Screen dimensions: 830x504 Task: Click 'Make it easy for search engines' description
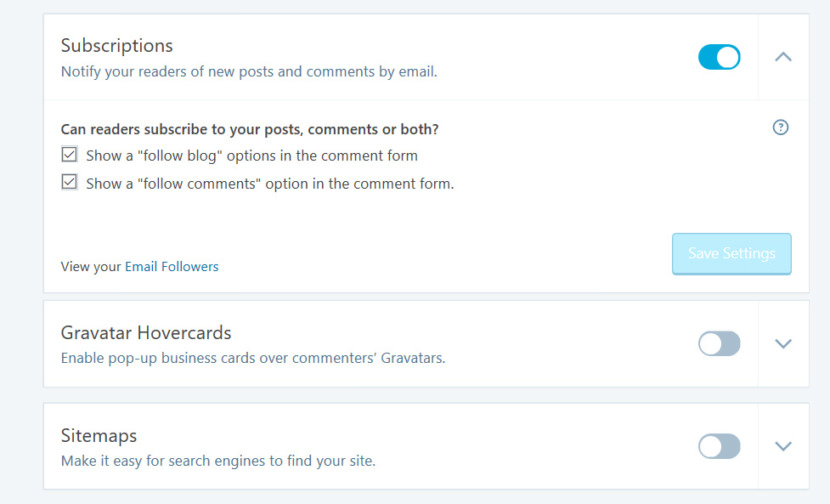(x=218, y=461)
